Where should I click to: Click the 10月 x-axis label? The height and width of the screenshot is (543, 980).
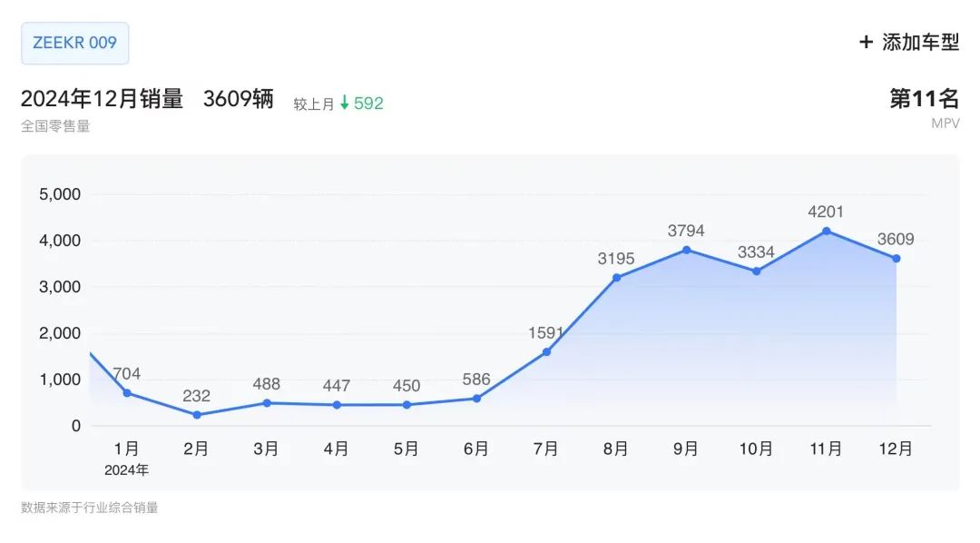coord(756,449)
